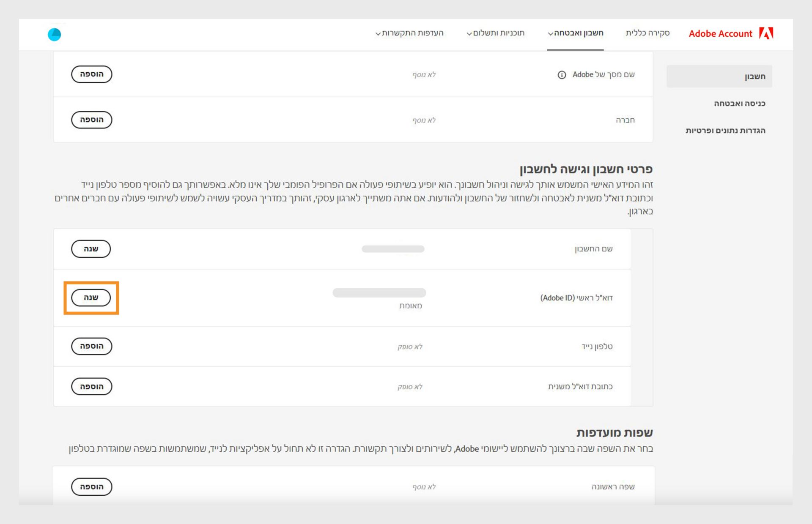The width and height of the screenshot is (812, 524).
Task: Click the blurred primary email value
Action: tap(379, 293)
